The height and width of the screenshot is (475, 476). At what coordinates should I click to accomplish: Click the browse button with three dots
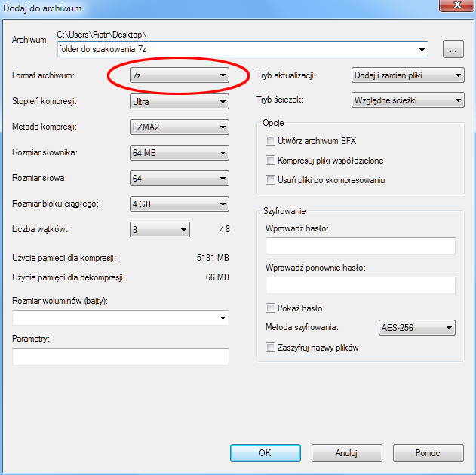453,49
